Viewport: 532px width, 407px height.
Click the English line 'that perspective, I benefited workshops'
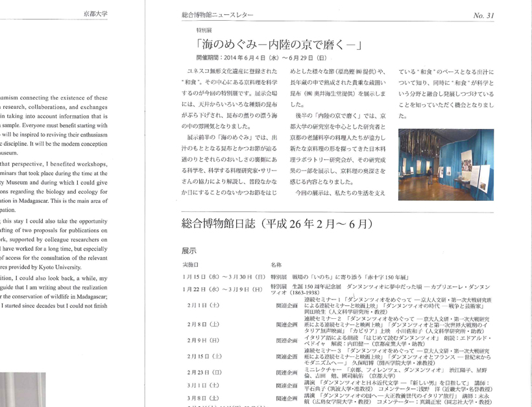click(54, 164)
